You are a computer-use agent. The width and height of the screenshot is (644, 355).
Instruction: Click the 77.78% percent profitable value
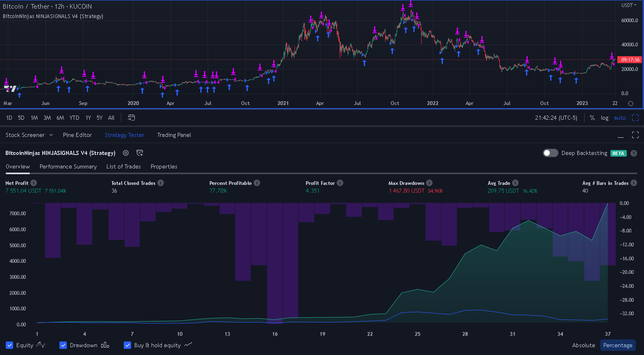click(x=218, y=191)
